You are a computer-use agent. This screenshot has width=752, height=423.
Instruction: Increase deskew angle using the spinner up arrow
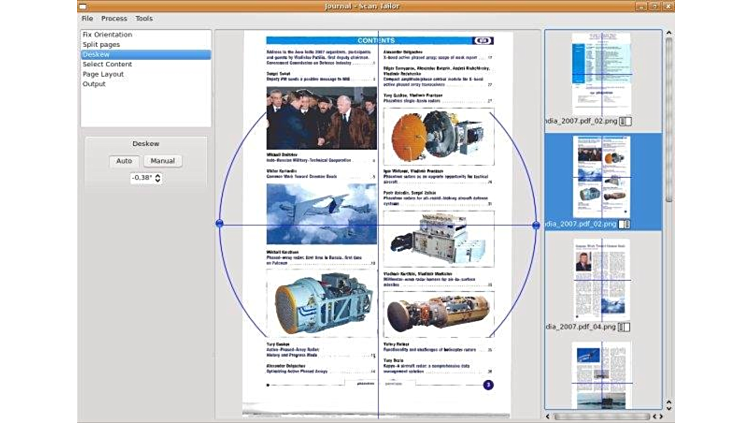point(157,175)
